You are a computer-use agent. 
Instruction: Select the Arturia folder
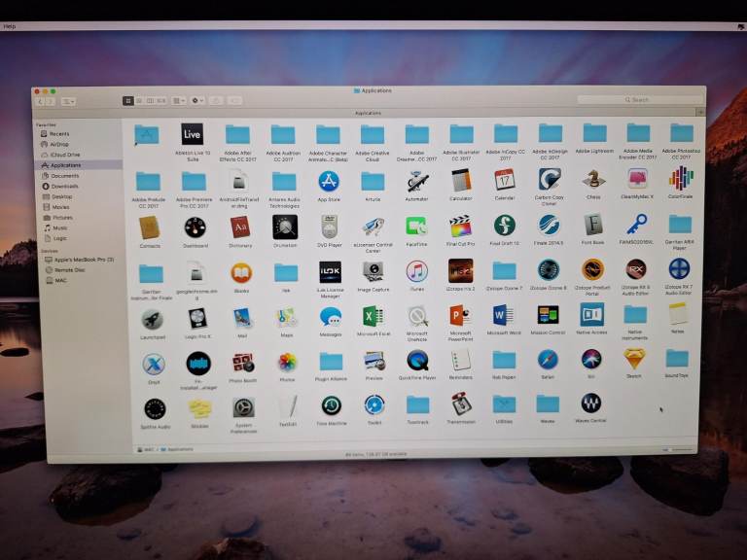click(x=373, y=182)
